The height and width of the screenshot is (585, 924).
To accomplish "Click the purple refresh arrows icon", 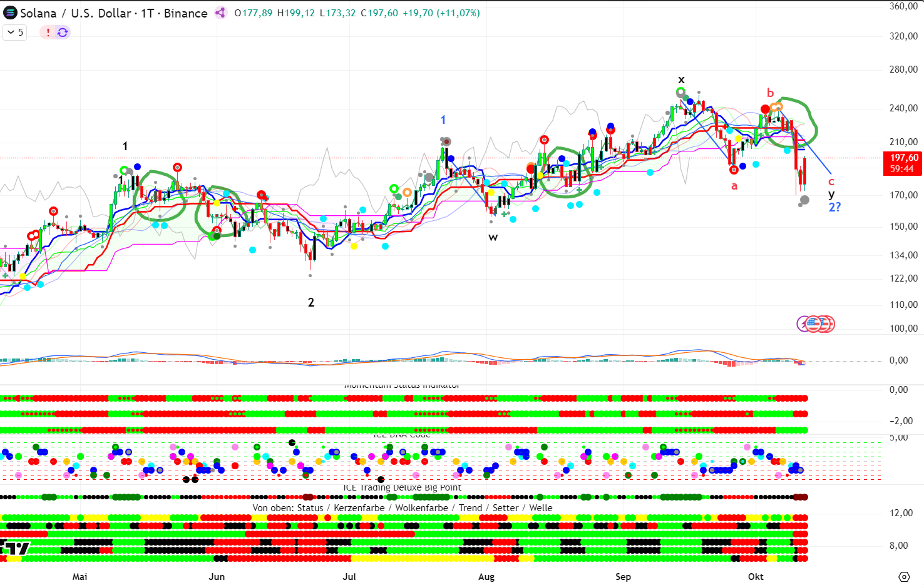I will coord(63,33).
